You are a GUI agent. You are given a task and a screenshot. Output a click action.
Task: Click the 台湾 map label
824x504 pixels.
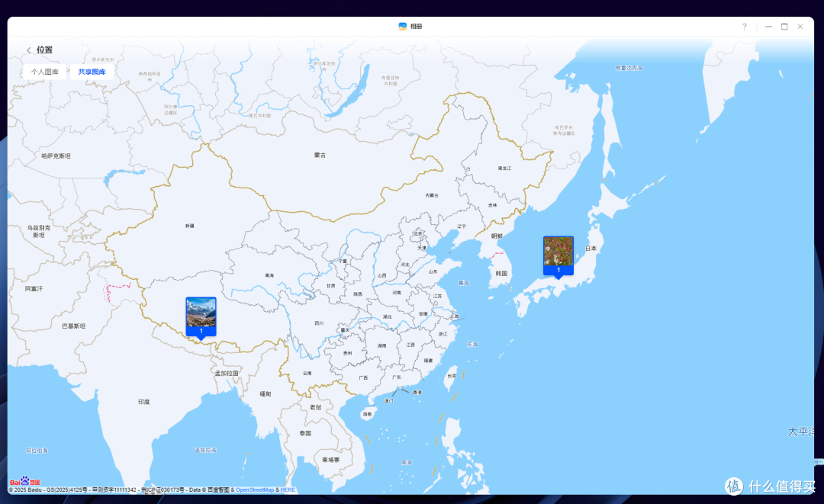coord(452,376)
